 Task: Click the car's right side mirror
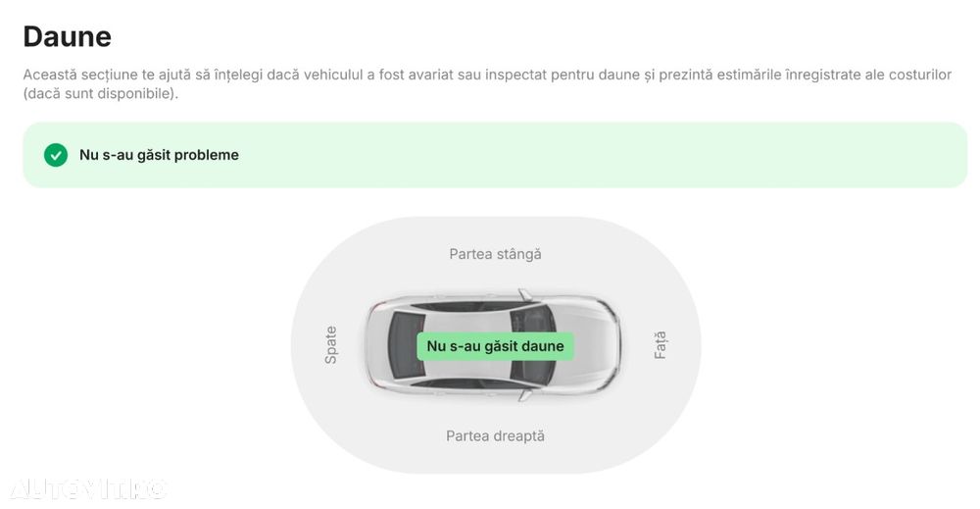pos(525,395)
